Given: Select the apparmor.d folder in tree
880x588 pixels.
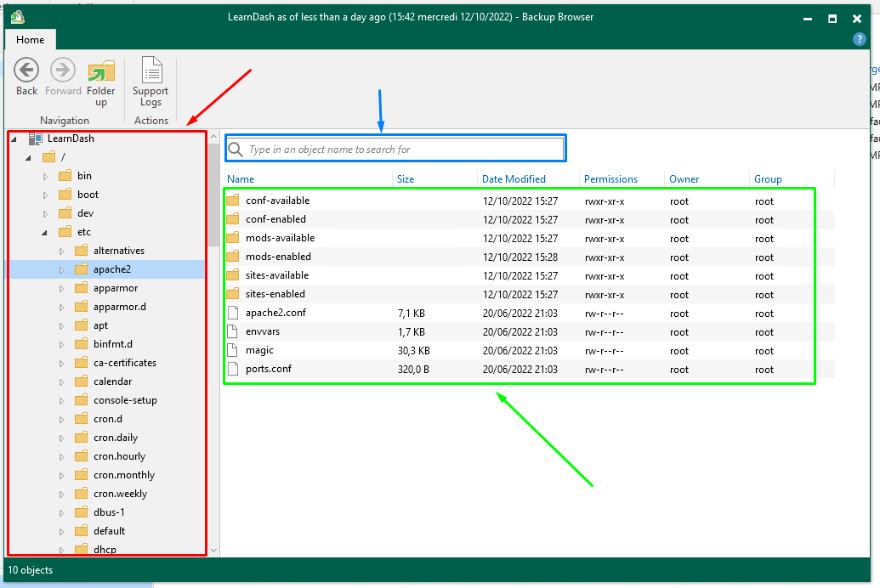Looking at the screenshot, I should coord(120,307).
